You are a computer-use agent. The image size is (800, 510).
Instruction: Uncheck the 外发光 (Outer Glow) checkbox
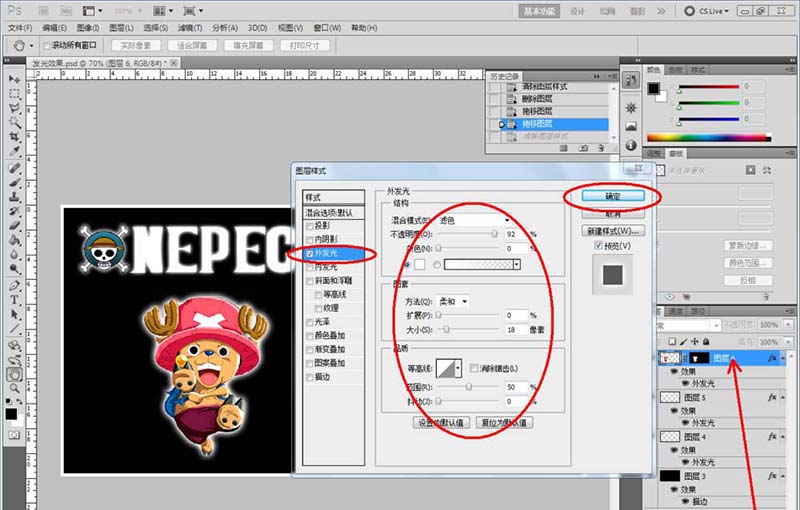coord(310,253)
